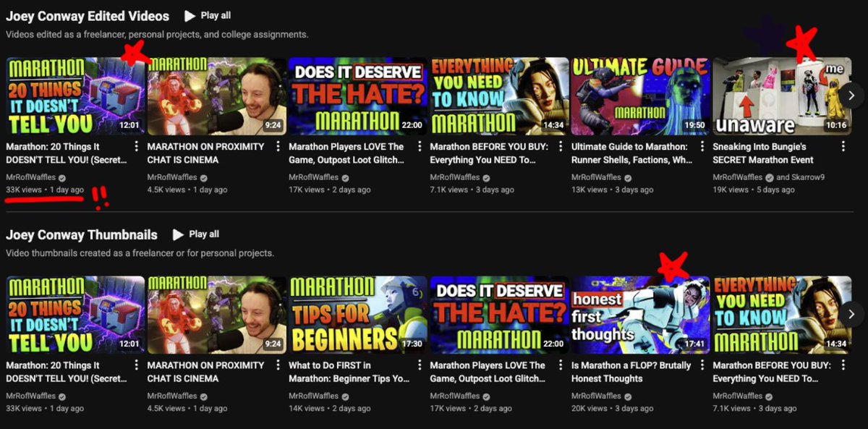Open options menu for 'Is Marathon a FLOP' video
Image resolution: width=868 pixels, height=429 pixels.
pos(702,365)
